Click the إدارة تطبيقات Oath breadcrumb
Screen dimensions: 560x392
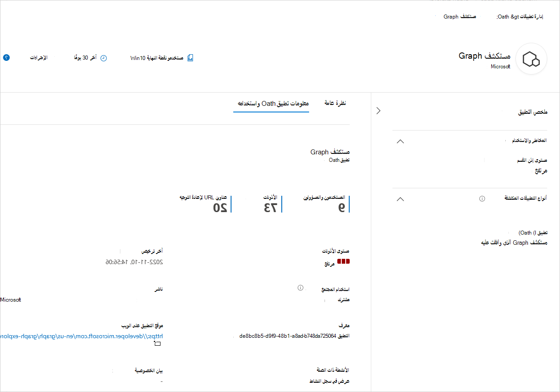point(519,16)
